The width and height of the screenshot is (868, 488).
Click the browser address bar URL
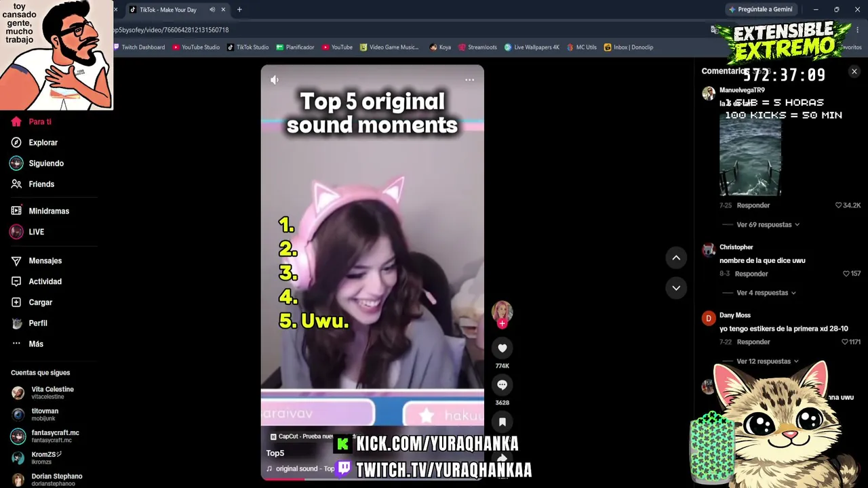point(171,30)
